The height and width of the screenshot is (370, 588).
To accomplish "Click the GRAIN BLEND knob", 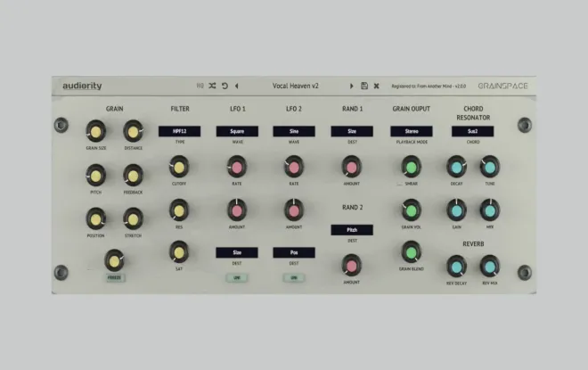I will 412,252.
